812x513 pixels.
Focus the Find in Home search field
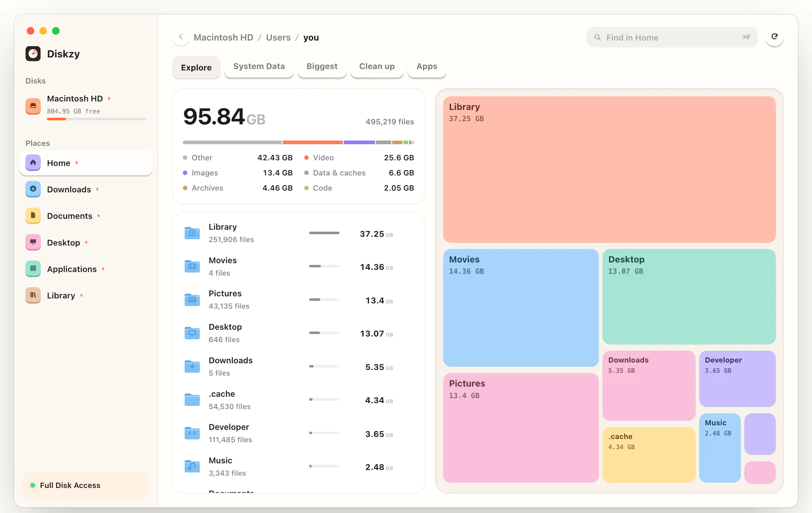click(672, 37)
